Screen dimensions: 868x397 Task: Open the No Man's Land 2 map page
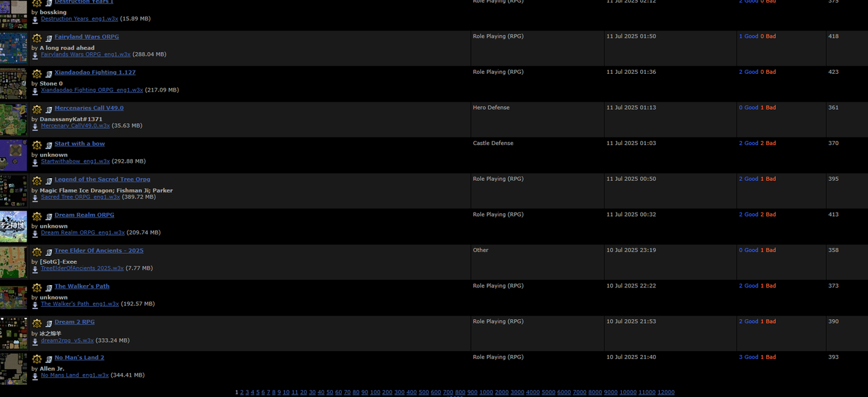coord(79,358)
